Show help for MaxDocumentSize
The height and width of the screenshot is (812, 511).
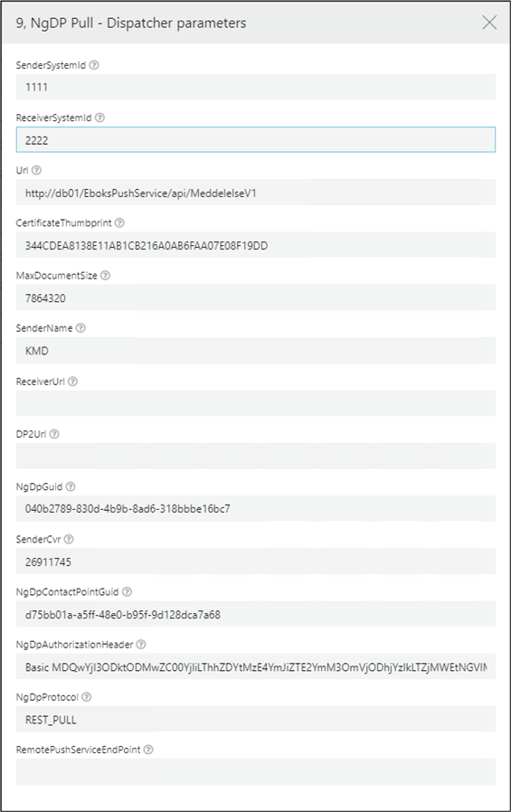tap(105, 276)
